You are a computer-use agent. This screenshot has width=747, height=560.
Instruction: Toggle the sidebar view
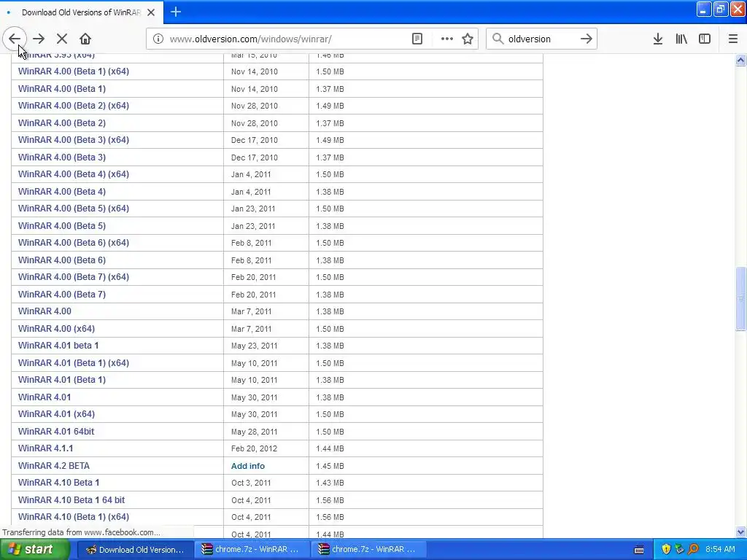(x=705, y=39)
